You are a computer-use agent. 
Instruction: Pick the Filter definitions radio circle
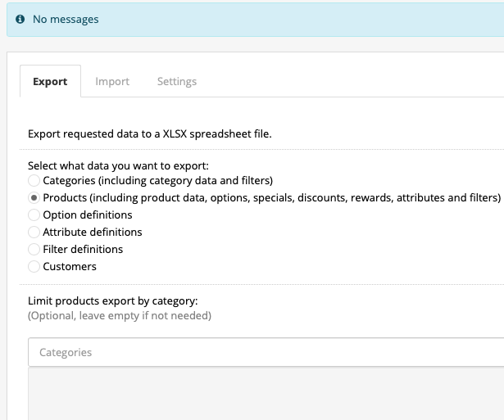tap(34, 249)
